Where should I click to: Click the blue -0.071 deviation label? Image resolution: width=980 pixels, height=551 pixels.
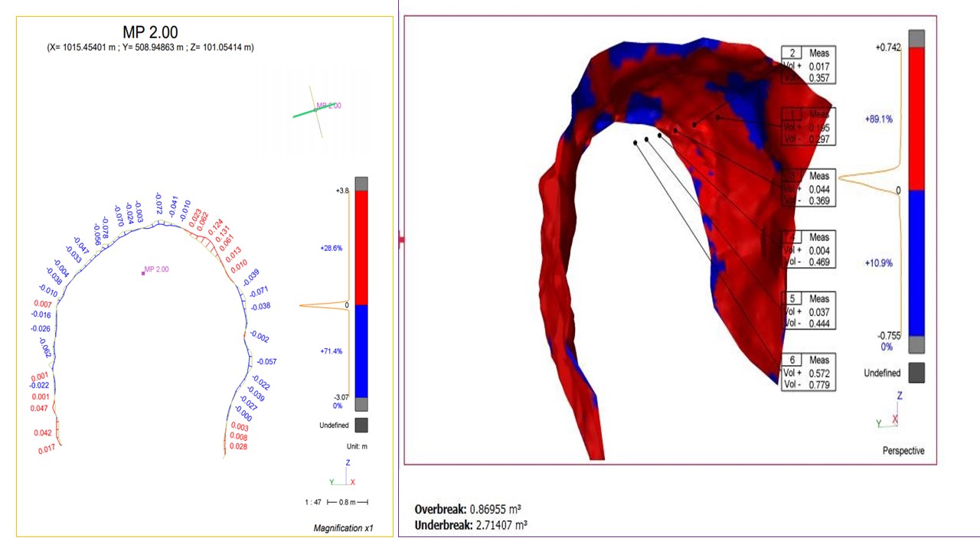tap(260, 291)
